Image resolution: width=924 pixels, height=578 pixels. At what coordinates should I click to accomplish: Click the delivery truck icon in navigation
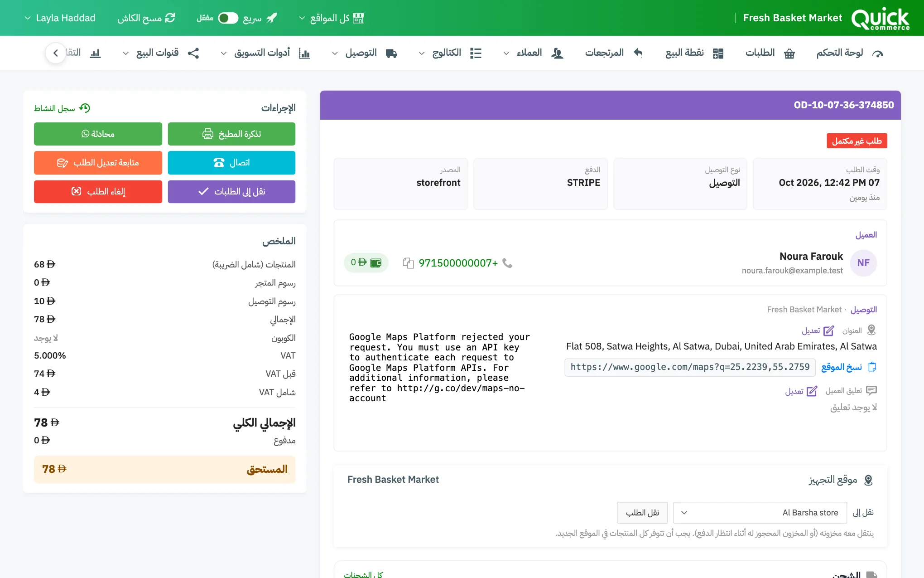[x=391, y=53]
